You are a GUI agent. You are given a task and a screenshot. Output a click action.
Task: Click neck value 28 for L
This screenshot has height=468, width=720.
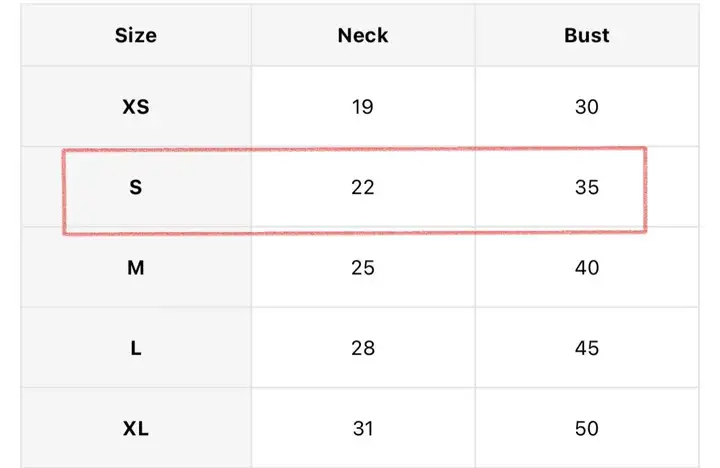[363, 348]
